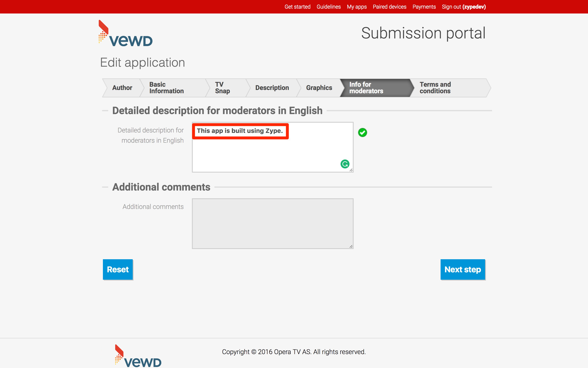588x368 pixels.
Task: Click the Edit application heading
Action: coord(143,63)
